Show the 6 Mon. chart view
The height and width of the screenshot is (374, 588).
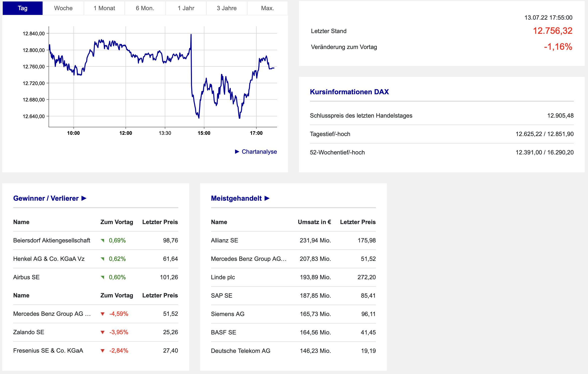click(x=145, y=8)
